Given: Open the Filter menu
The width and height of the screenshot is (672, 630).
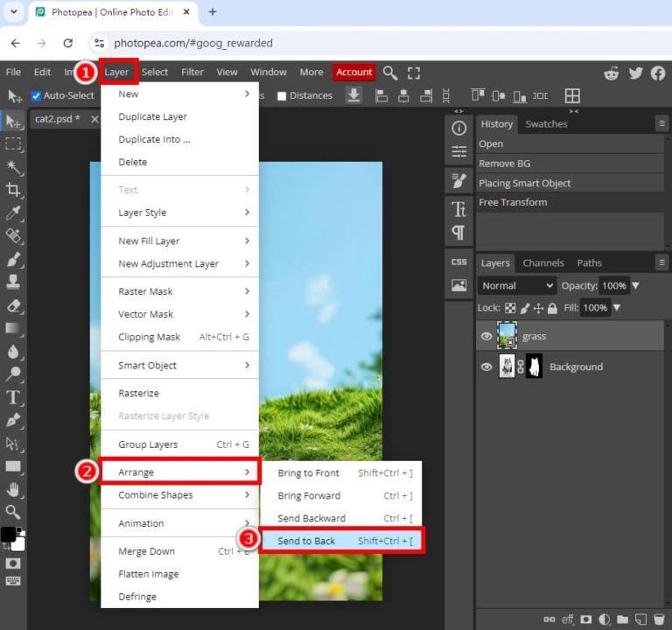Looking at the screenshot, I should coord(192,73).
